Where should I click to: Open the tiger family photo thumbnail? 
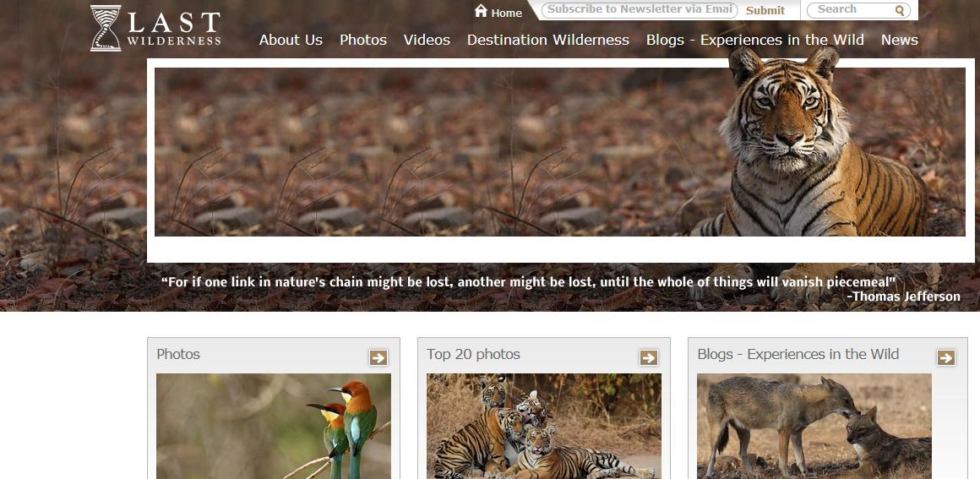click(544, 426)
